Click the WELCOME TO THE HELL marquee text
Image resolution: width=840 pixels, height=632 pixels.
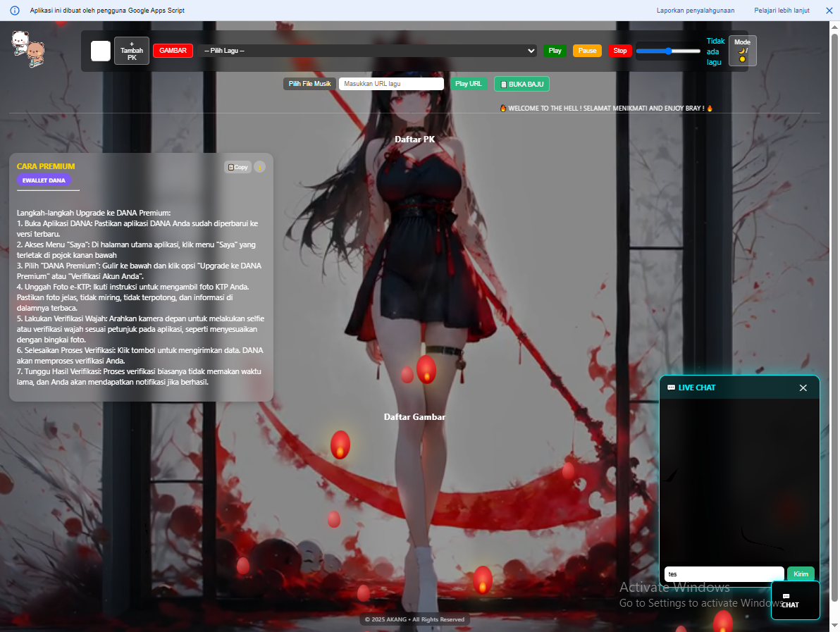[x=606, y=109]
